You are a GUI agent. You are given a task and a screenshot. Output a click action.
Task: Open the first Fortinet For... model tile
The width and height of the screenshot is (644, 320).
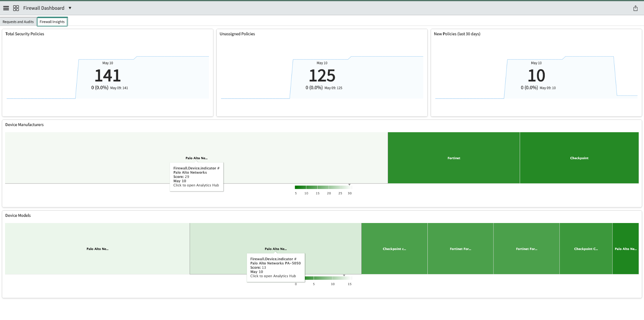[460, 249]
